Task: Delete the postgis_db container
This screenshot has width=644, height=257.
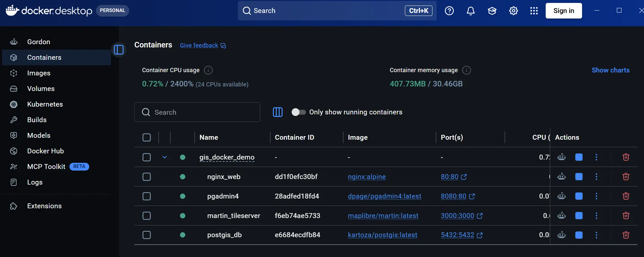Action: [626, 235]
